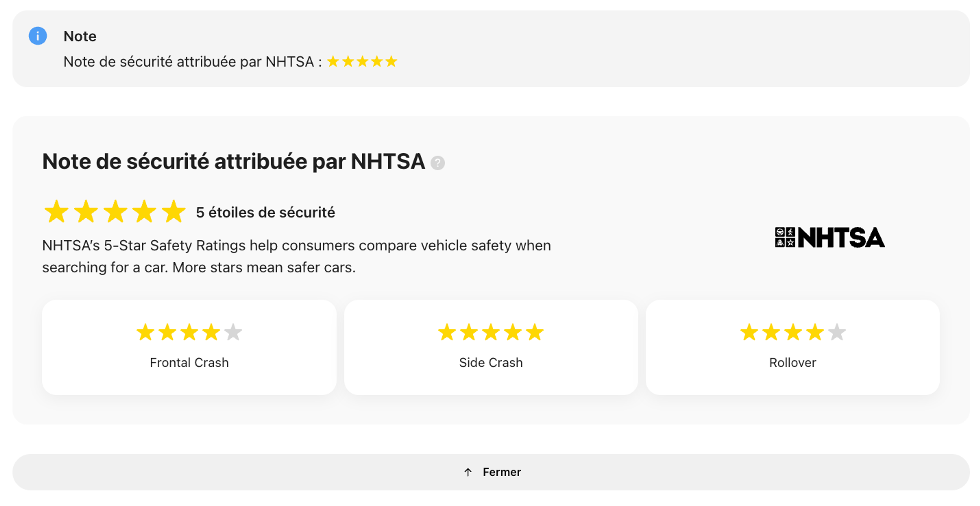Click the small stars in the Note banner
980x506 pixels.
point(362,62)
